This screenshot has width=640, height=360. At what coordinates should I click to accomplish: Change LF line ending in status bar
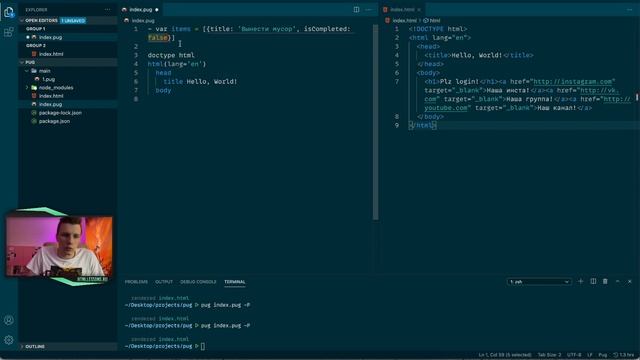point(590,355)
